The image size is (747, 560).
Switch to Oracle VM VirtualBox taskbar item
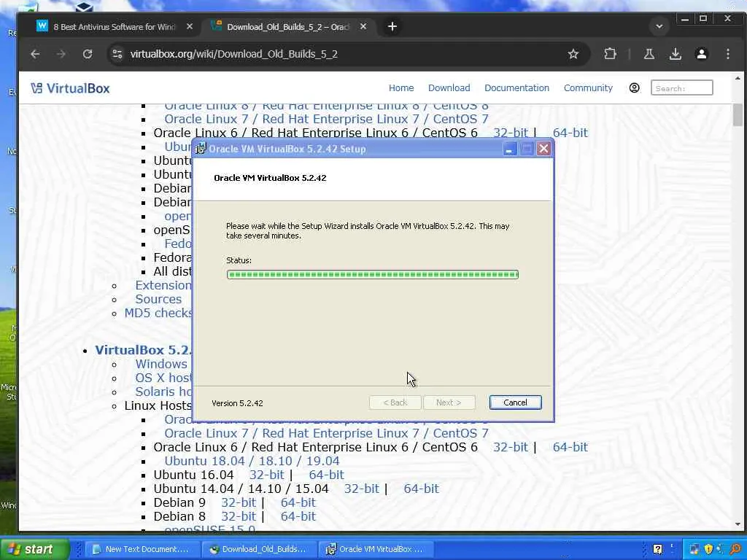coord(375,550)
